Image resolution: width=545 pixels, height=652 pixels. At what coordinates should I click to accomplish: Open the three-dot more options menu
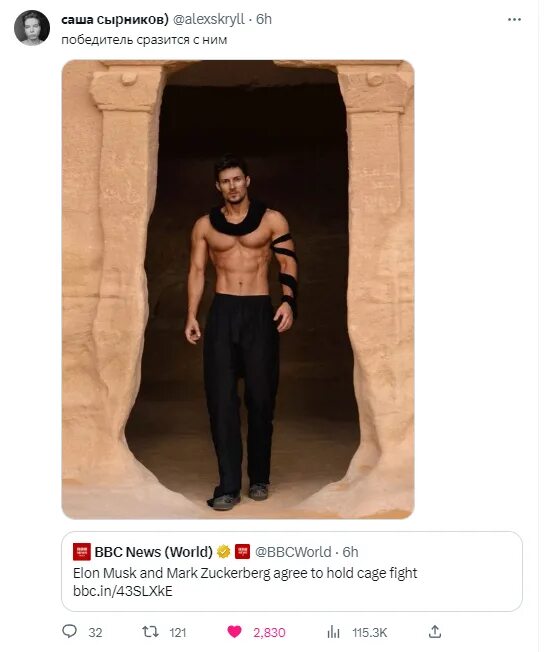pyautogui.click(x=514, y=20)
